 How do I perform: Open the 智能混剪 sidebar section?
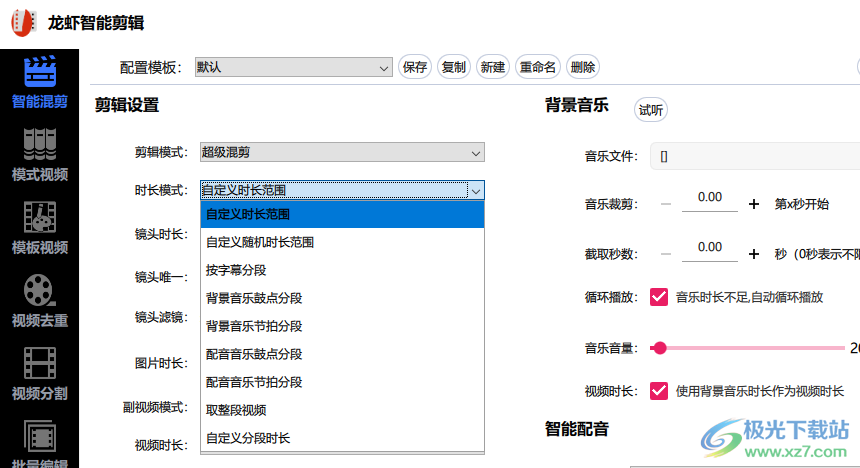(39, 82)
